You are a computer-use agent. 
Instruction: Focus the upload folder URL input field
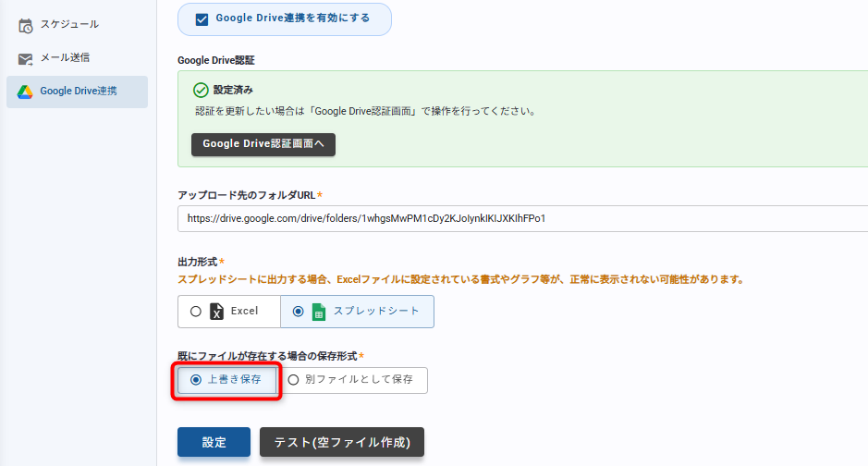point(522,218)
